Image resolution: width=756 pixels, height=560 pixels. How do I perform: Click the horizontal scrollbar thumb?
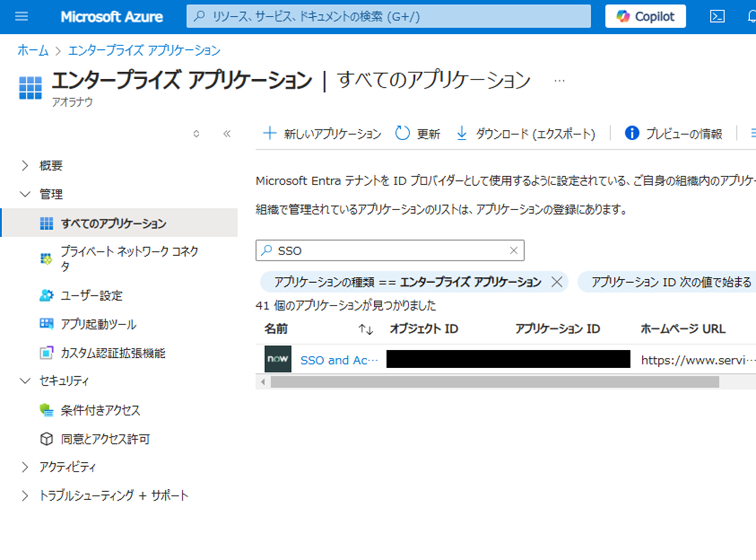(x=495, y=382)
